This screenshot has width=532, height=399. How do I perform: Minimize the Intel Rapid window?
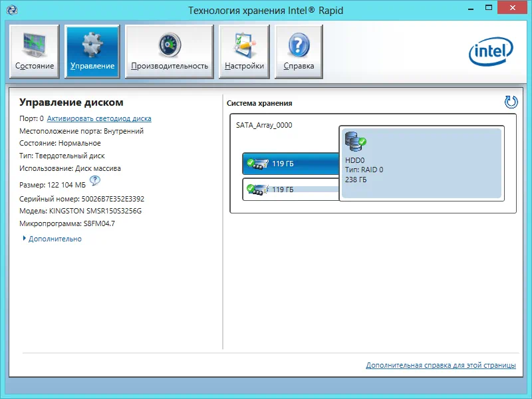coord(471,8)
